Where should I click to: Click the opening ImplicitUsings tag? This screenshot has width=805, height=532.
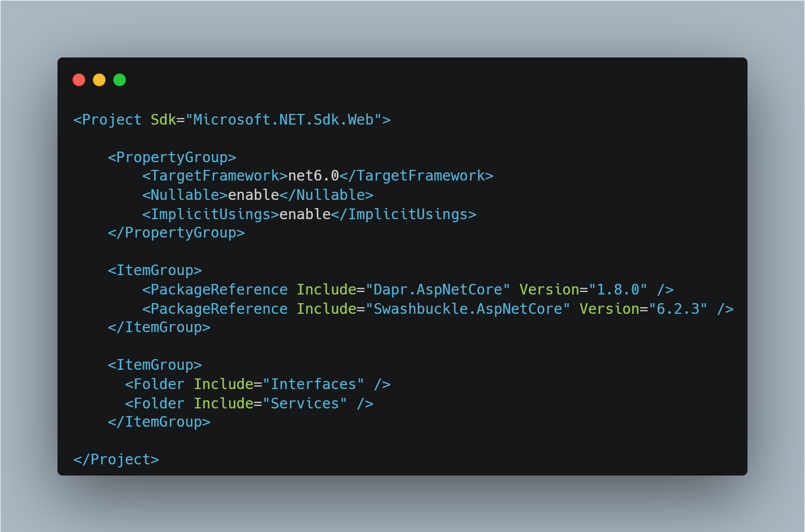211,214
